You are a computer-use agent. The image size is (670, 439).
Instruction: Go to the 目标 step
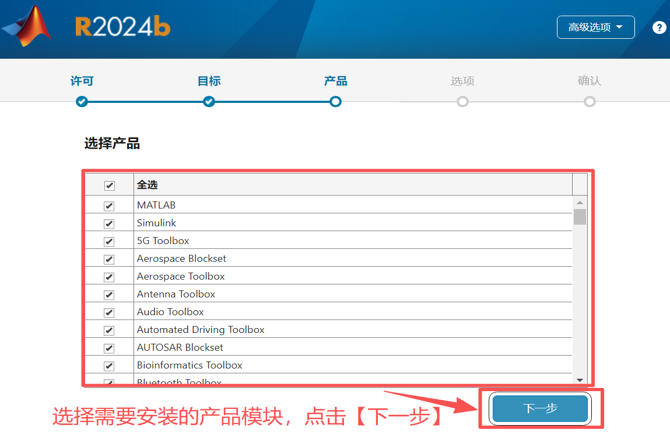click(209, 81)
